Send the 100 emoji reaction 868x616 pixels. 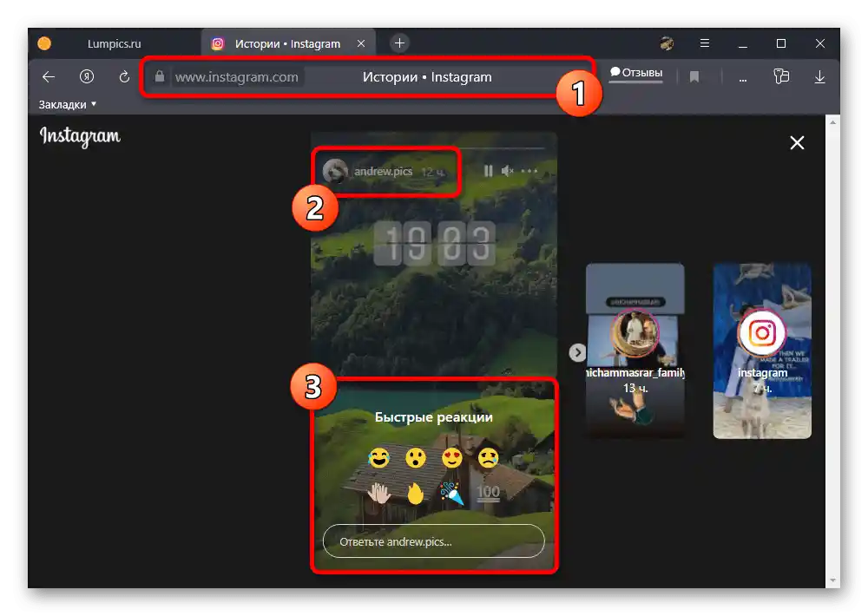pyautogui.click(x=488, y=493)
